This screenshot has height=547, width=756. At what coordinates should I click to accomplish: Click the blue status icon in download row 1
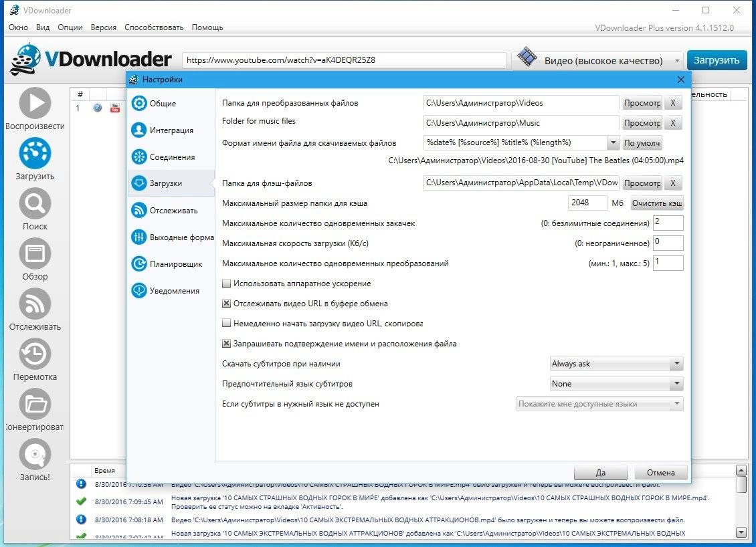pyautogui.click(x=98, y=108)
